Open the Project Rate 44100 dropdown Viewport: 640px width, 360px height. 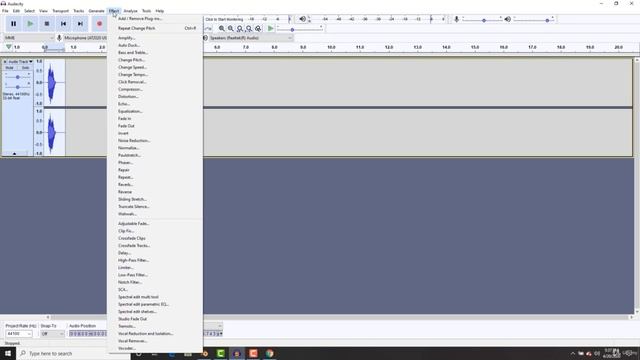[x=18, y=333]
